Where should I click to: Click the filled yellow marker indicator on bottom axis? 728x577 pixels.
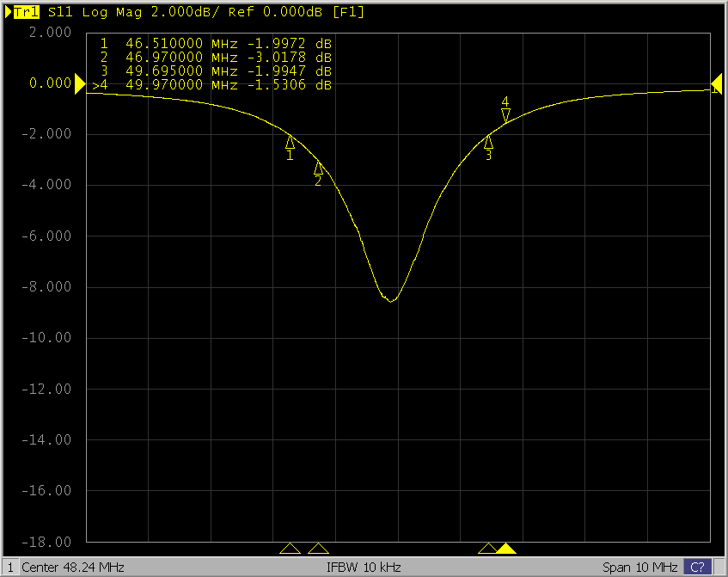506,548
